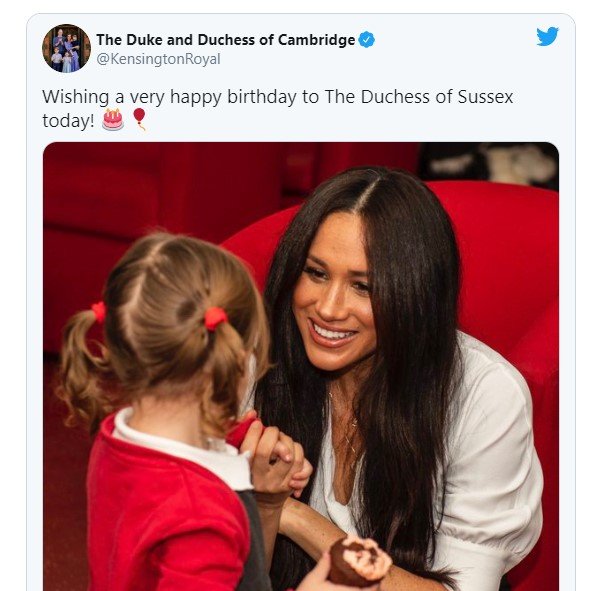Visit the @KensingtonRoyal handle link
This screenshot has height=591, width=594.
coord(158,59)
